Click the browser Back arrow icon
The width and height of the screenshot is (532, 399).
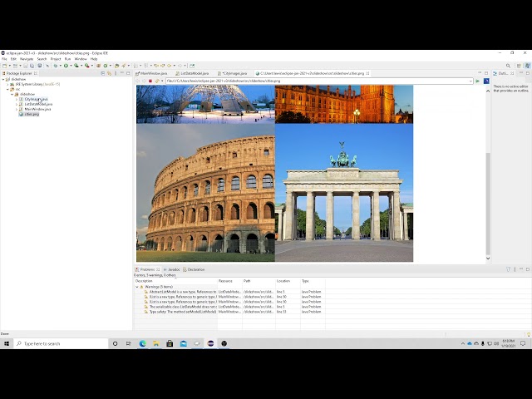139,81
